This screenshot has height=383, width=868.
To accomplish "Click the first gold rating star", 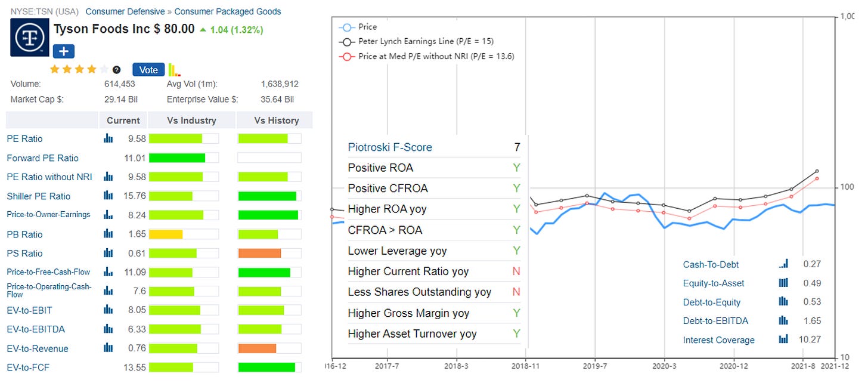I will pyautogui.click(x=54, y=69).
